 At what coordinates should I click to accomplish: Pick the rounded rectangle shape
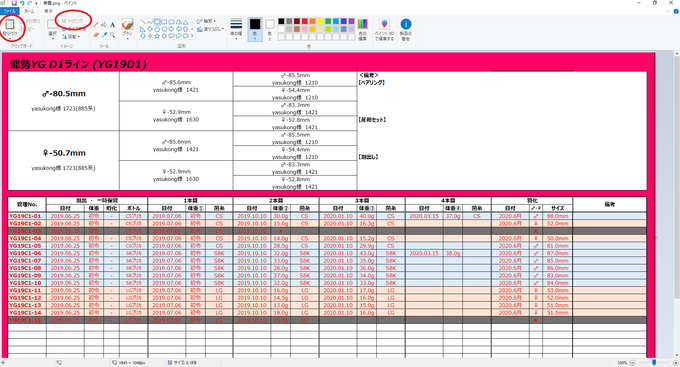coord(171,22)
